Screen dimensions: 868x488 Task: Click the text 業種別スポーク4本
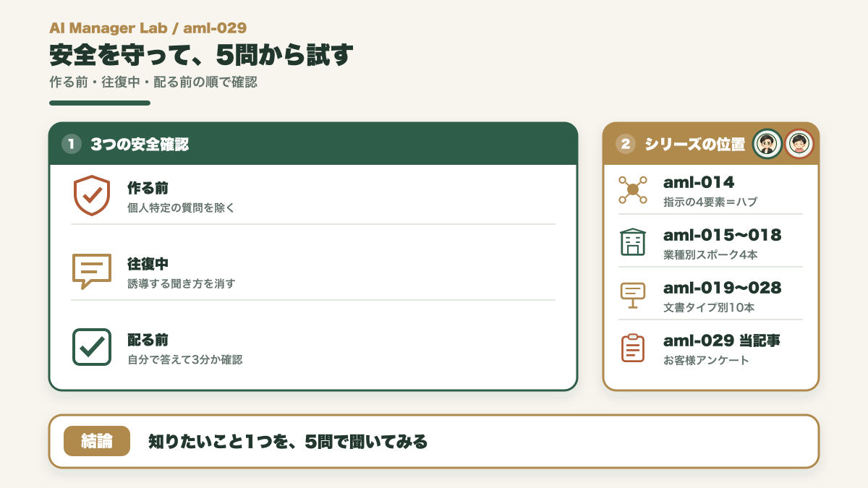[x=710, y=254]
